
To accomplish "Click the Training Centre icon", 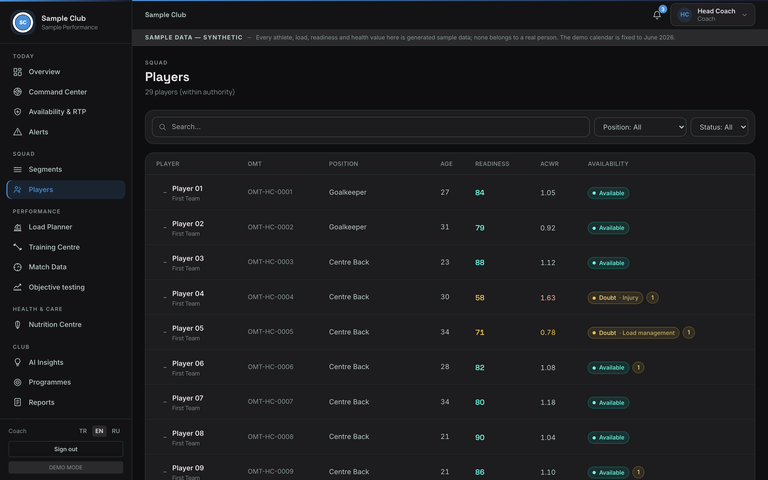I will click(18, 247).
